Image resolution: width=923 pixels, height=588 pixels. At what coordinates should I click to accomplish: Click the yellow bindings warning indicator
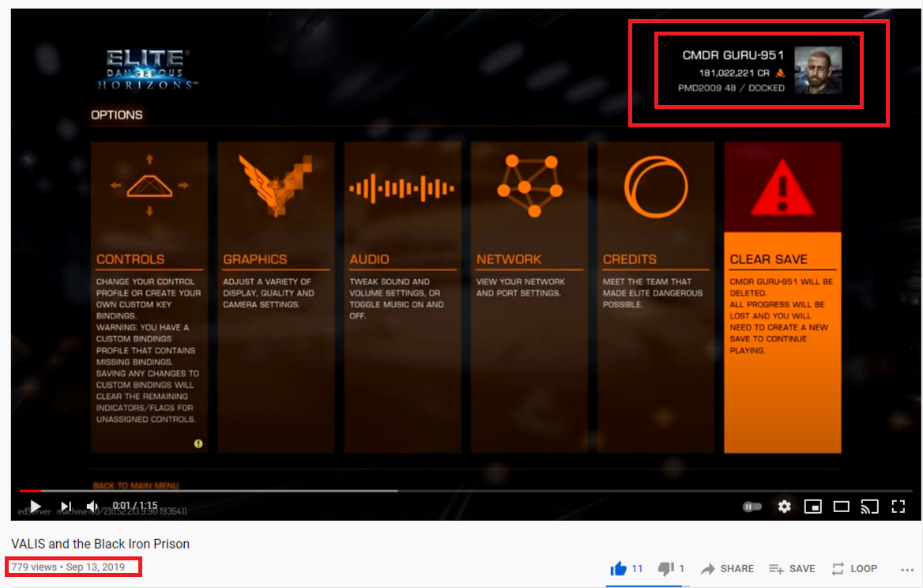point(198,444)
